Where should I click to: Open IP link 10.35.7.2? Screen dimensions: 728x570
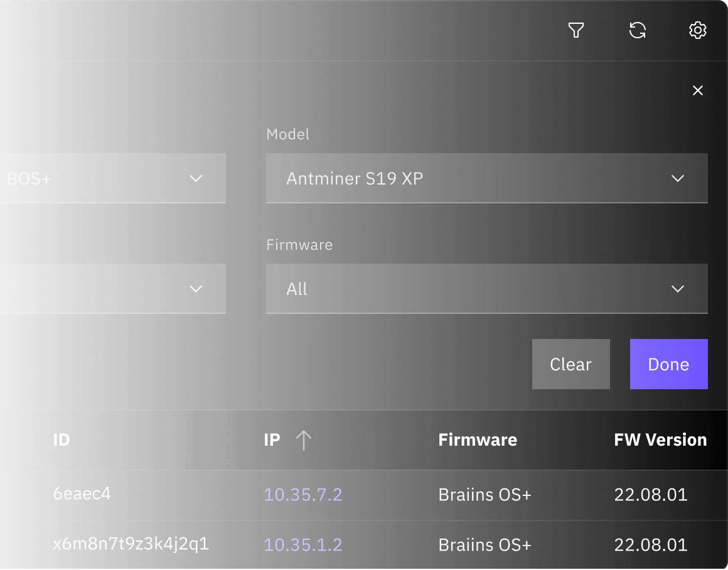coord(303,495)
